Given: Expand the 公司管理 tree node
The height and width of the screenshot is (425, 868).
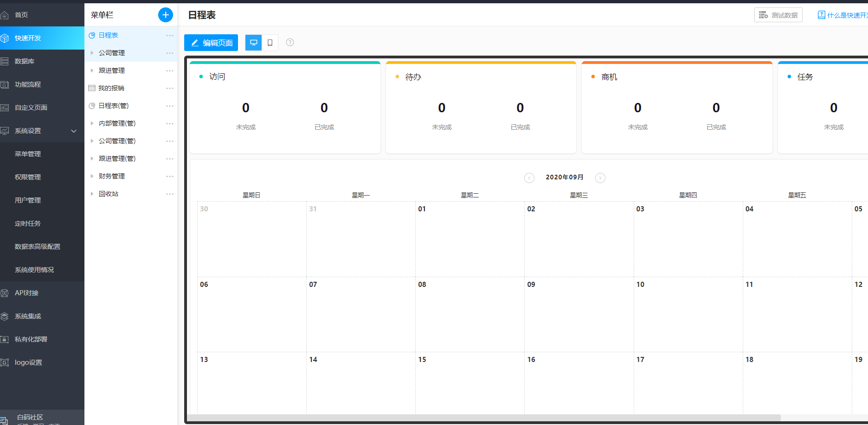Looking at the screenshot, I should (92, 53).
